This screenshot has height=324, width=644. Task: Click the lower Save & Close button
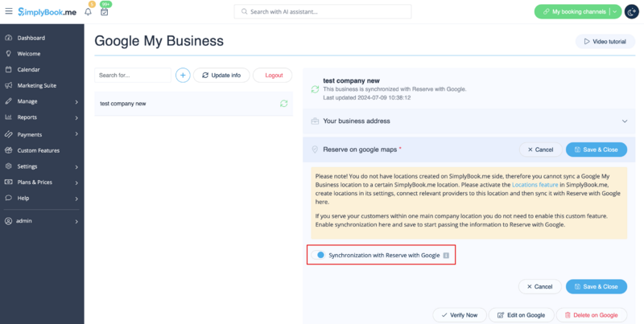point(597,287)
